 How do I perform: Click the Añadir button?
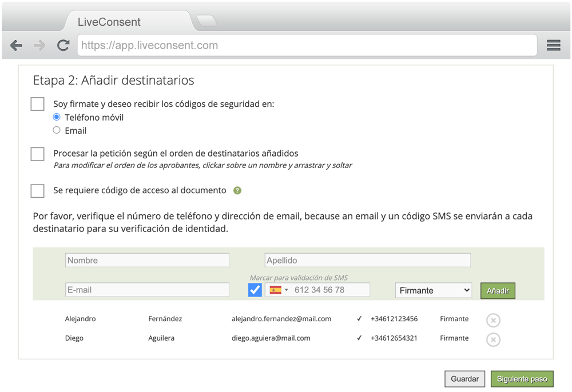497,290
